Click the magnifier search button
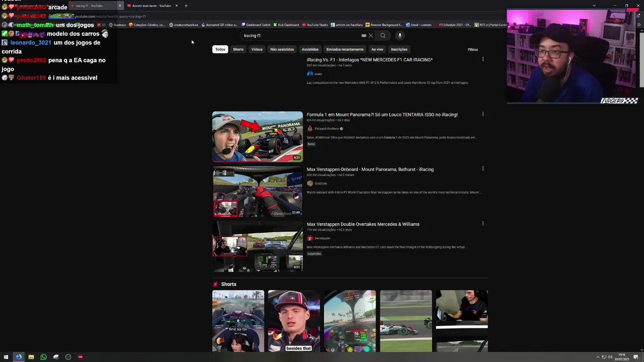644x362 pixels. coord(383,36)
